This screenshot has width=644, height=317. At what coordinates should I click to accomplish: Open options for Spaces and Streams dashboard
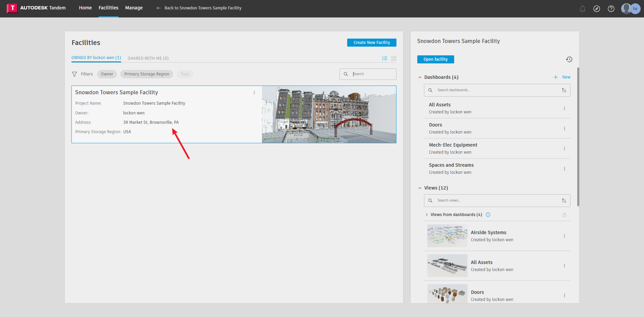point(565,169)
